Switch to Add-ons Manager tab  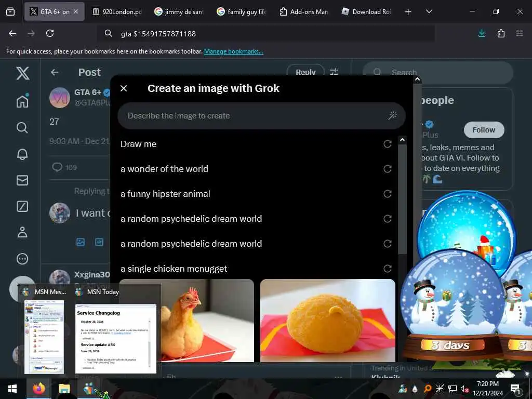[x=304, y=11]
